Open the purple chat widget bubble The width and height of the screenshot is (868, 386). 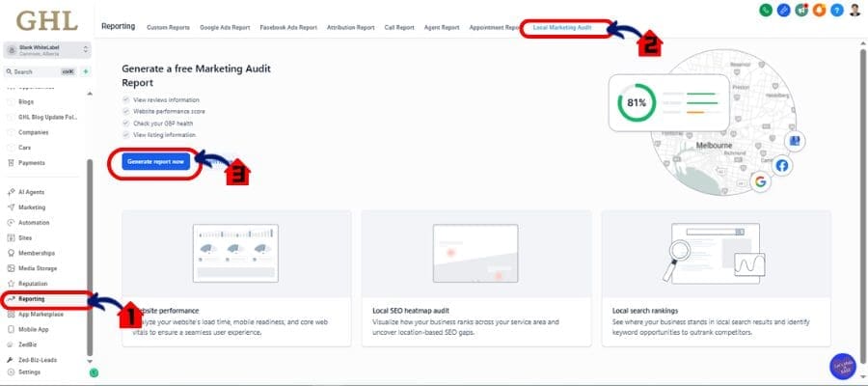tap(843, 366)
